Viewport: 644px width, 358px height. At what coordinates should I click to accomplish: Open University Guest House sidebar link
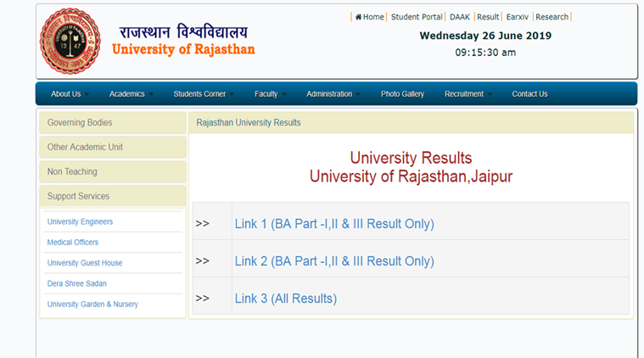[85, 263]
